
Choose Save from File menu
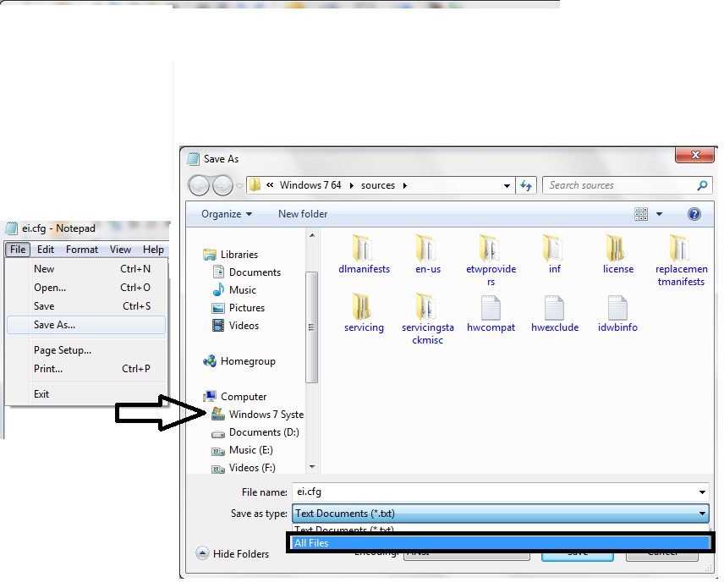[86, 306]
